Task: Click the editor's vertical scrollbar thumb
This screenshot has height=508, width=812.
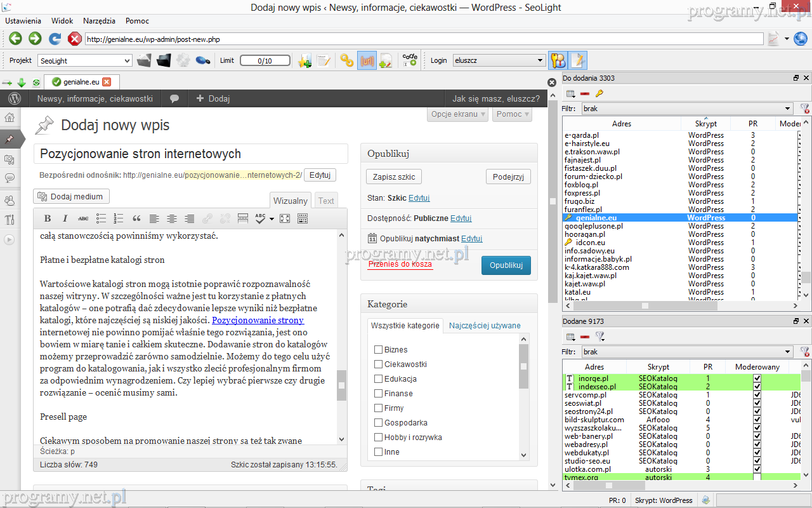Action: tap(341, 385)
